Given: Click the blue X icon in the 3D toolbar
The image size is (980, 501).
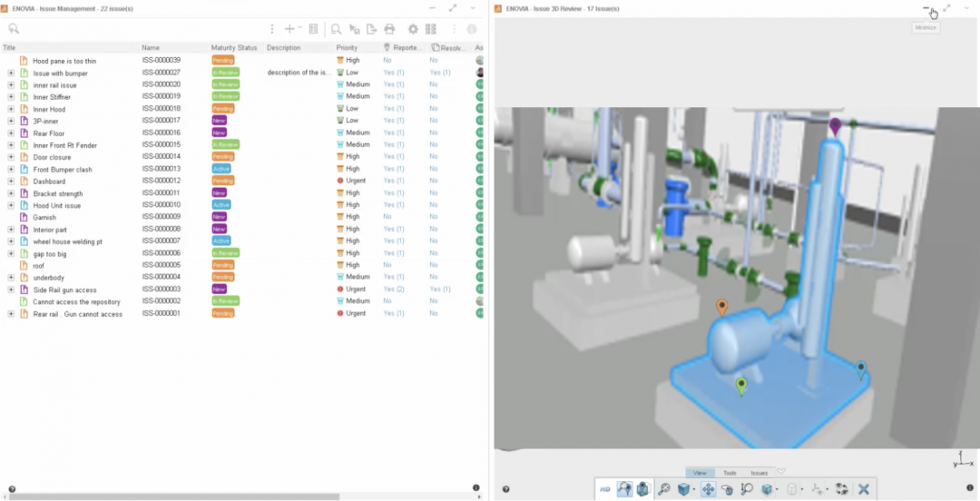Looking at the screenshot, I should 864,489.
